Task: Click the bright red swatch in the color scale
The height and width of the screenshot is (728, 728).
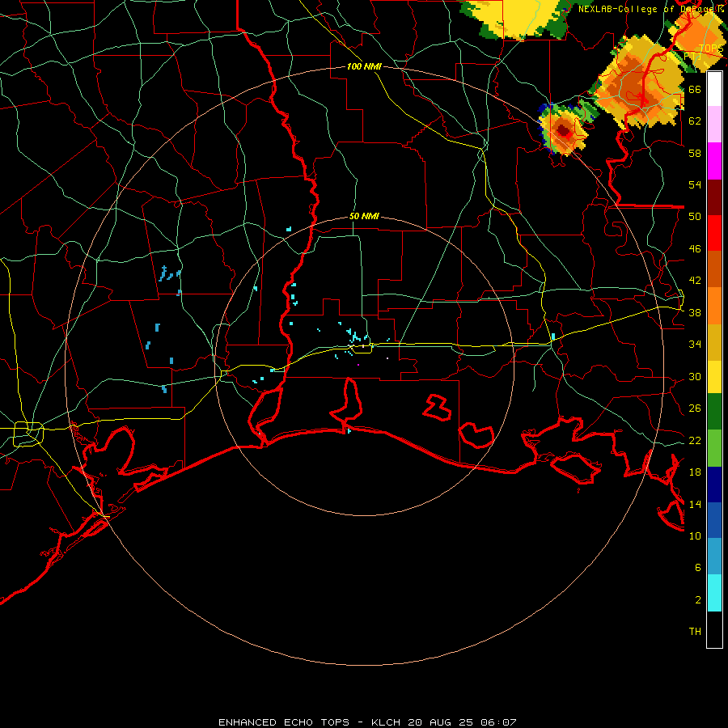Action: click(714, 234)
